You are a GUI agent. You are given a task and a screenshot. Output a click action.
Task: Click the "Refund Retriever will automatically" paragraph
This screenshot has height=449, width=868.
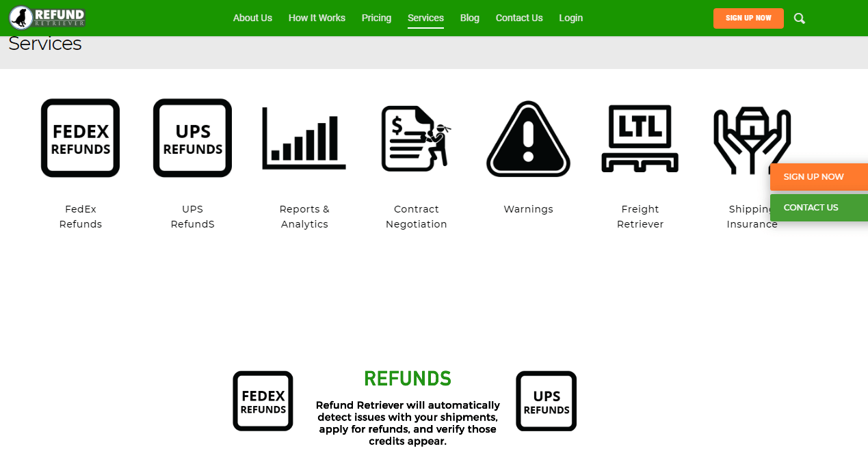[x=408, y=423]
